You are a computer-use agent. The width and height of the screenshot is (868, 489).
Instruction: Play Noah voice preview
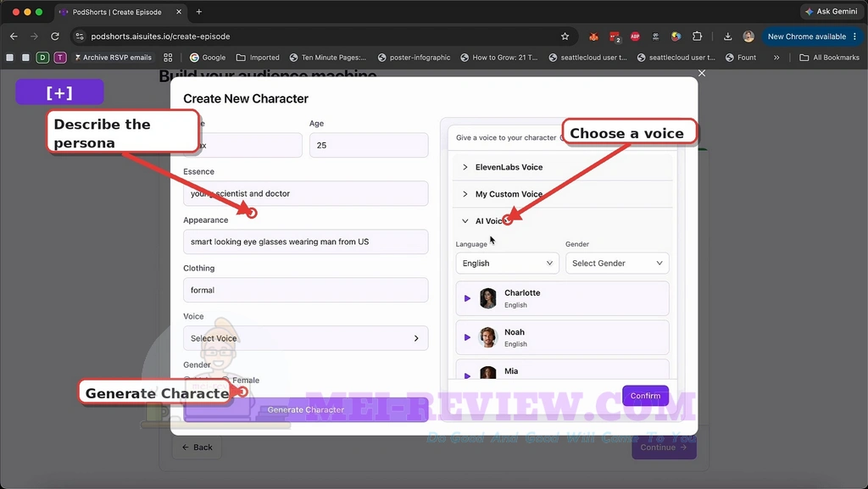pyautogui.click(x=467, y=337)
